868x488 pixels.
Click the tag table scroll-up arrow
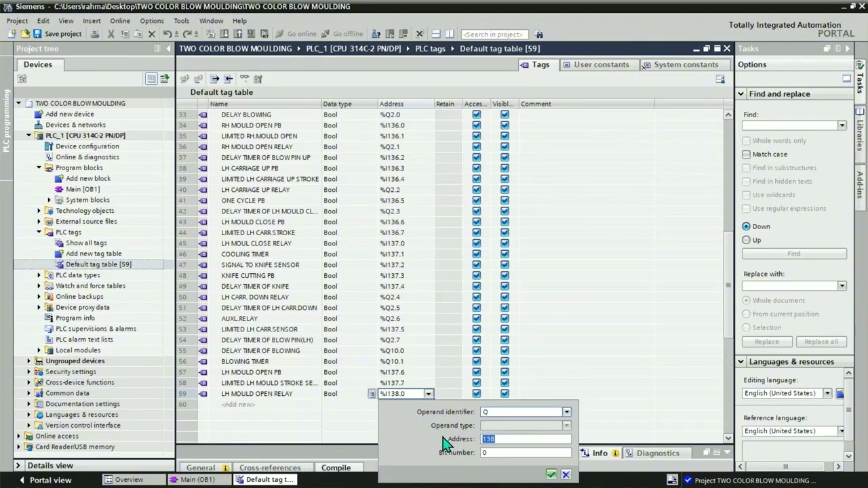point(728,115)
